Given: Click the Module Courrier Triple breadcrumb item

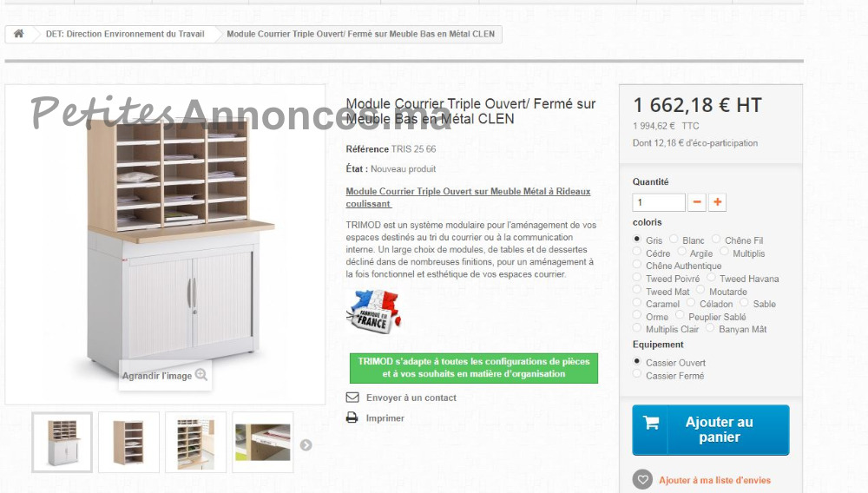Looking at the screenshot, I should click(x=360, y=34).
